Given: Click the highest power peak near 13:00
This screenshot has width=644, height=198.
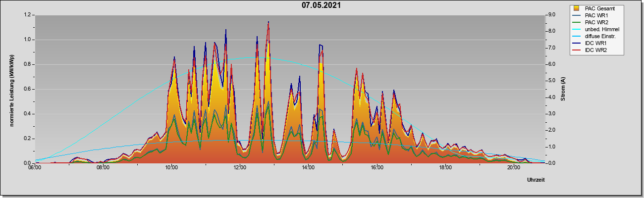Looking at the screenshot, I should click(268, 23).
